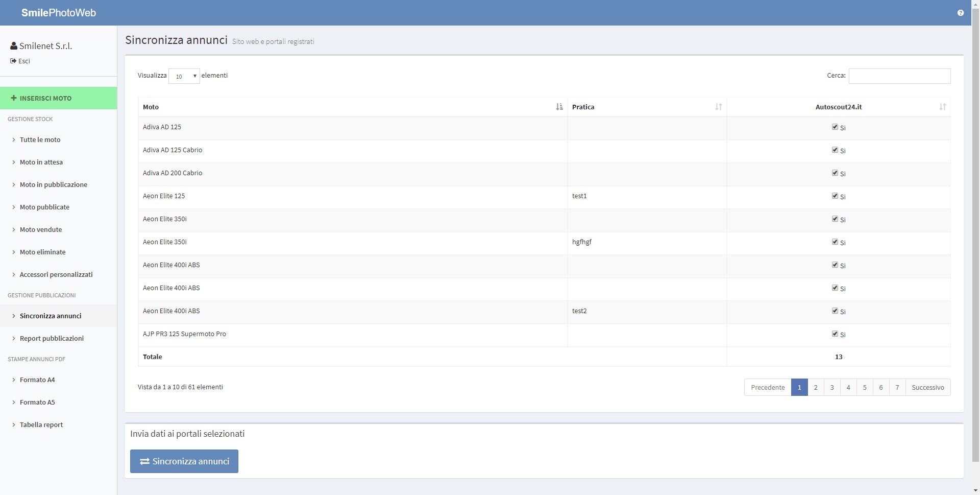
Task: Jump to page 5
Action: click(865, 387)
